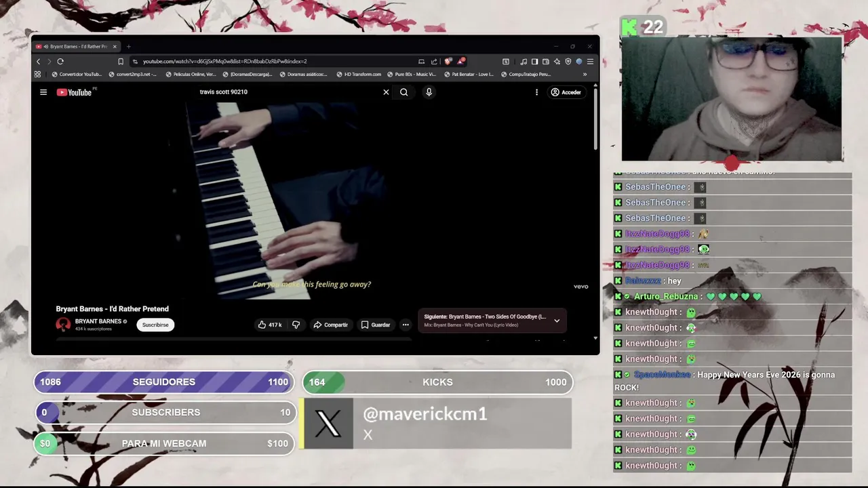
Task: Open Doramas asiáticos bookmark
Action: click(304, 75)
